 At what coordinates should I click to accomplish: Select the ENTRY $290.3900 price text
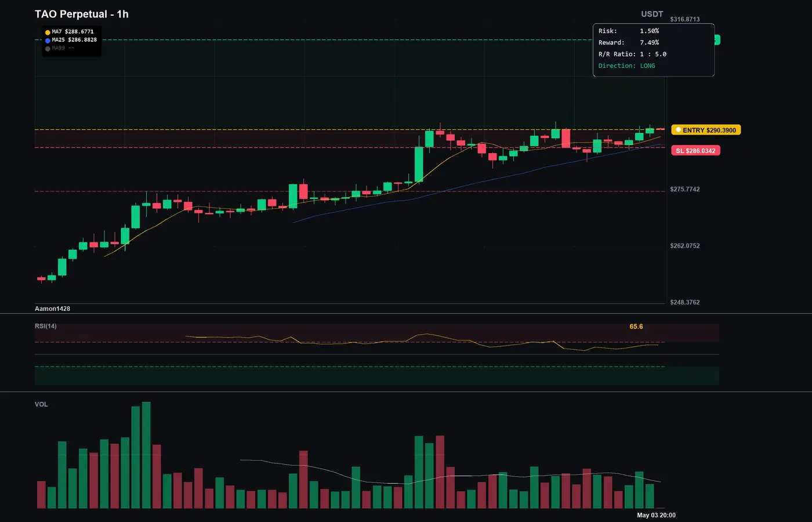(709, 130)
